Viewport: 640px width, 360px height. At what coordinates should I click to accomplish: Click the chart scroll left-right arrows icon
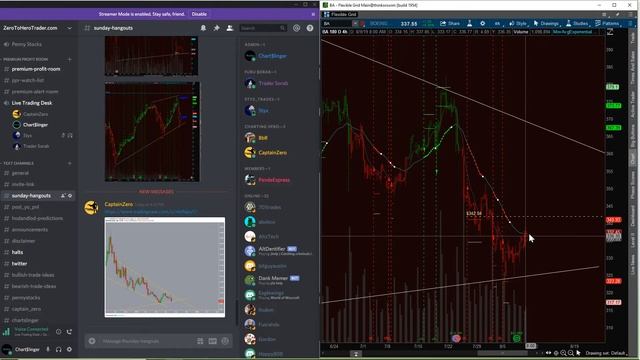(x=549, y=353)
